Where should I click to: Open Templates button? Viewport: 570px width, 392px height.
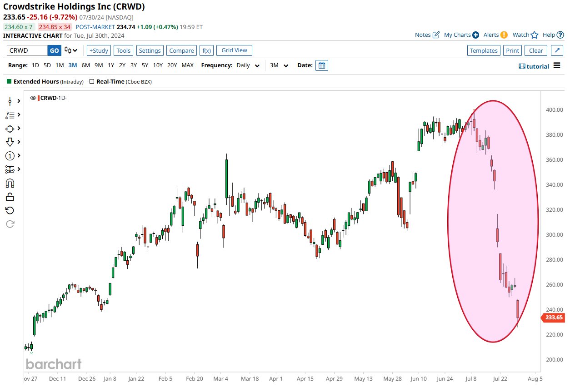click(x=484, y=50)
